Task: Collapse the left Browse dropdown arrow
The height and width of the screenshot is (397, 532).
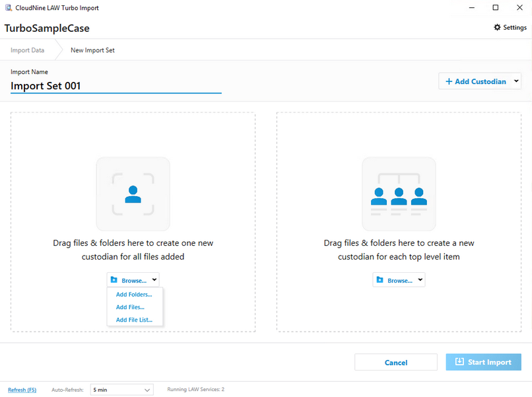Action: click(154, 280)
